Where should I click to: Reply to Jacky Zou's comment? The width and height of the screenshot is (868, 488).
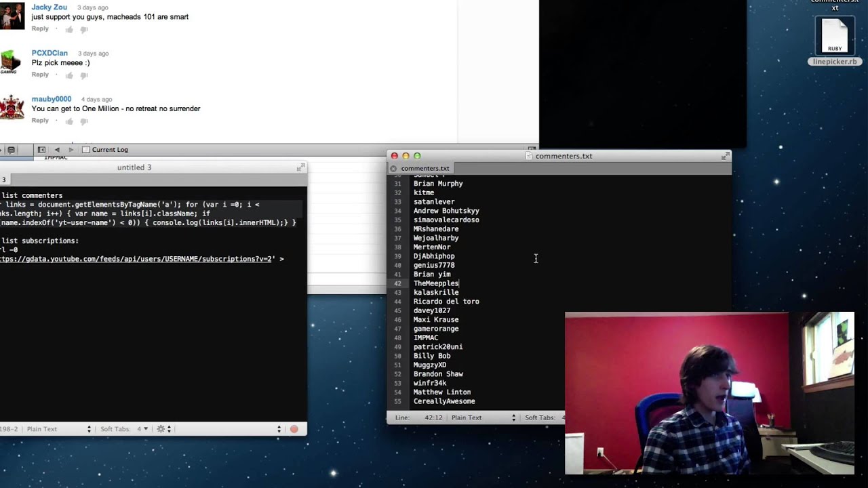tap(40, 28)
